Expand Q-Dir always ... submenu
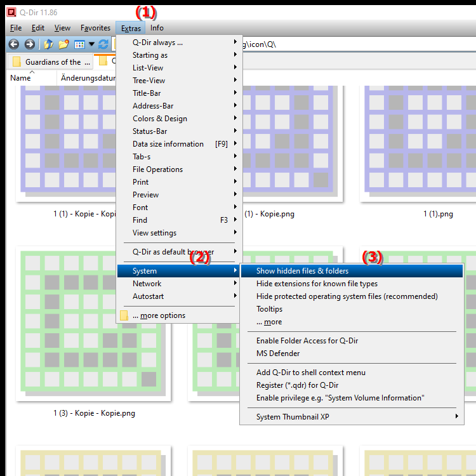476x476 pixels. pos(179,43)
